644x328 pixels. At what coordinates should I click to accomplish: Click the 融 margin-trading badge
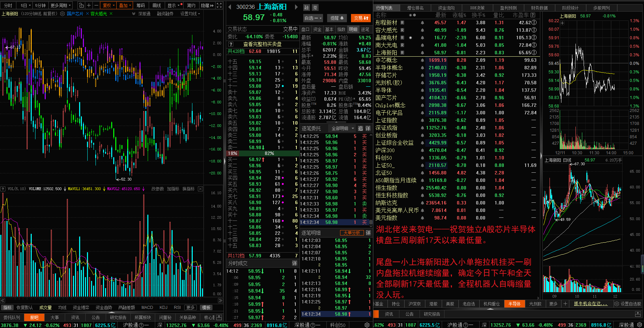coord(306,8)
